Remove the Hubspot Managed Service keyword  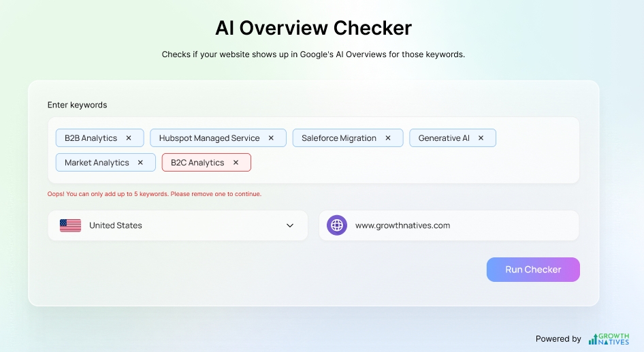tap(271, 138)
